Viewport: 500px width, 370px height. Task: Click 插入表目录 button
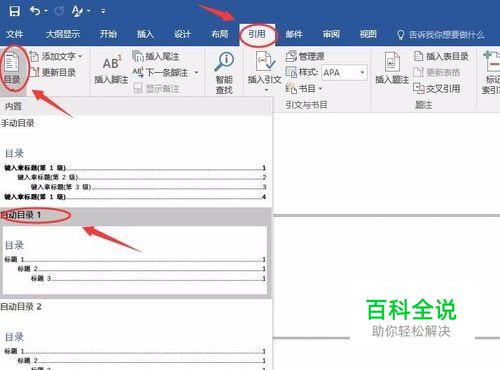coord(441,56)
